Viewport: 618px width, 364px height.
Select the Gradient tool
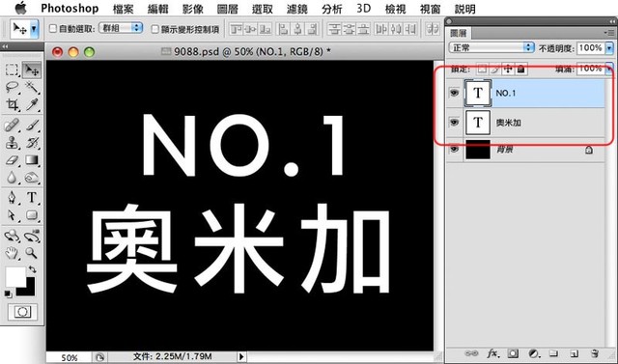click(x=32, y=160)
